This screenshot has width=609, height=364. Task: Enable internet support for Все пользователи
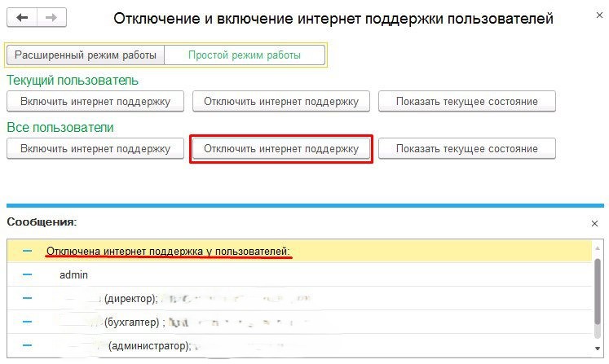coord(95,149)
